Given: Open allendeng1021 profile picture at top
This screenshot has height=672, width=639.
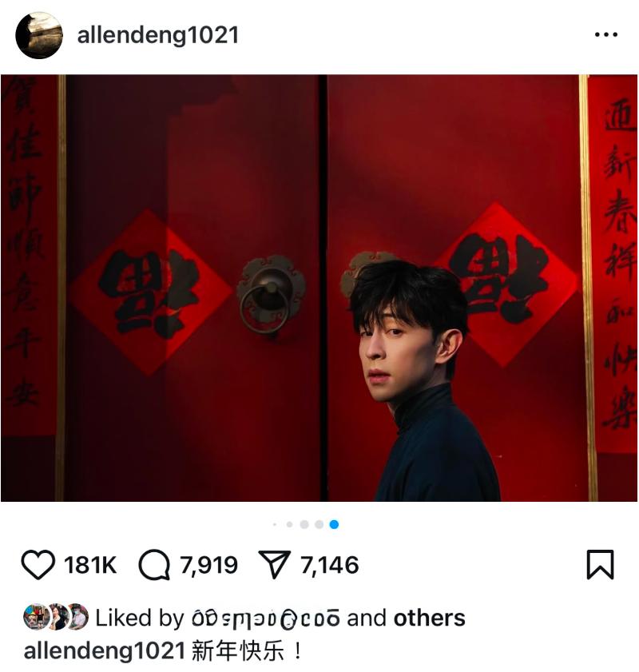Looking at the screenshot, I should tap(39, 35).
